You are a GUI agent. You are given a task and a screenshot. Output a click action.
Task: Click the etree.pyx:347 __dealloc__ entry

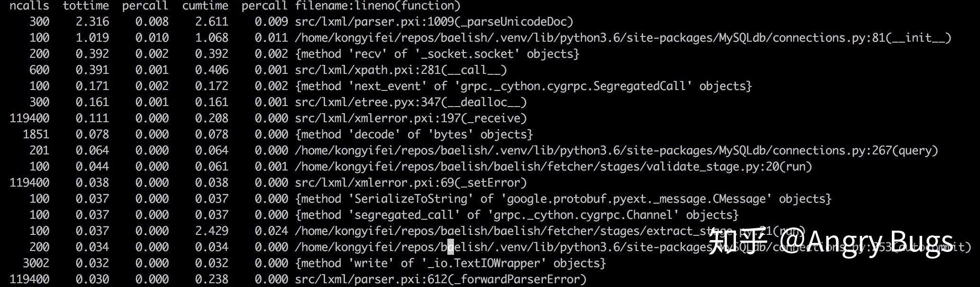(x=411, y=102)
